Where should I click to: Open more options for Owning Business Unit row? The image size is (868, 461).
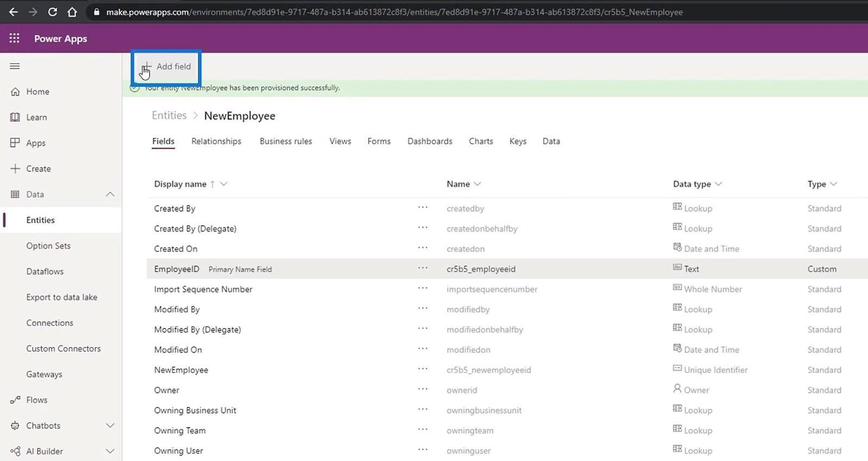click(423, 409)
